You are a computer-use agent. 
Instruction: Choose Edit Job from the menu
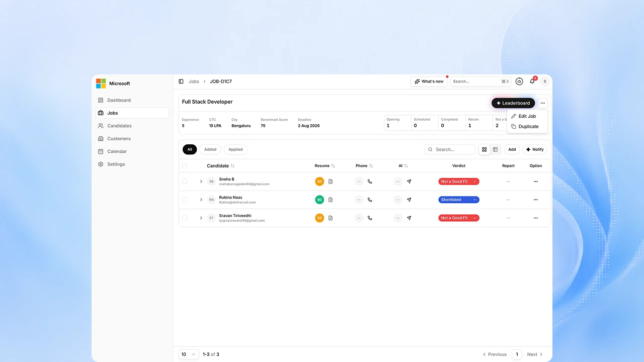coord(527,116)
